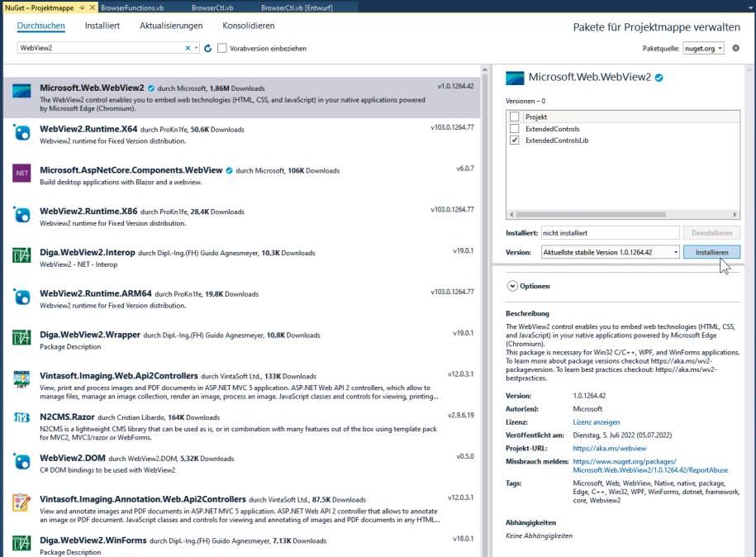Click the WebView2.Runtime.X86 package icon
This screenshot has width=756, height=557.
pyautogui.click(x=21, y=214)
